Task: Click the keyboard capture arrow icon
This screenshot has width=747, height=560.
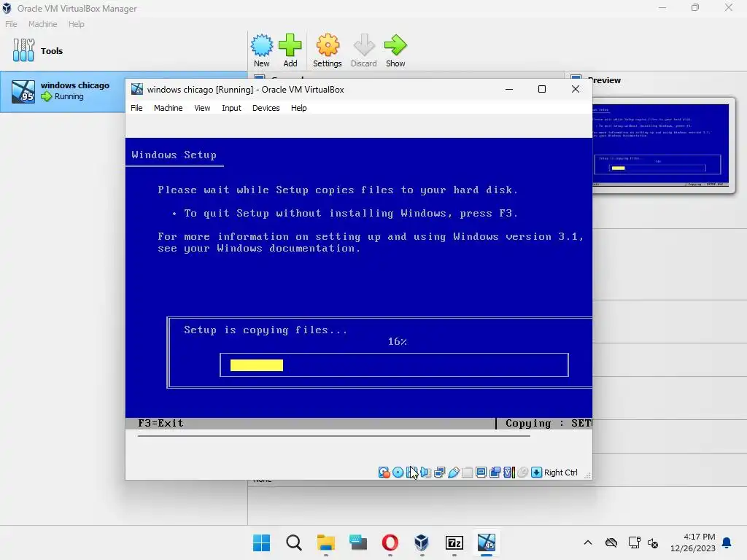Action: (536, 472)
